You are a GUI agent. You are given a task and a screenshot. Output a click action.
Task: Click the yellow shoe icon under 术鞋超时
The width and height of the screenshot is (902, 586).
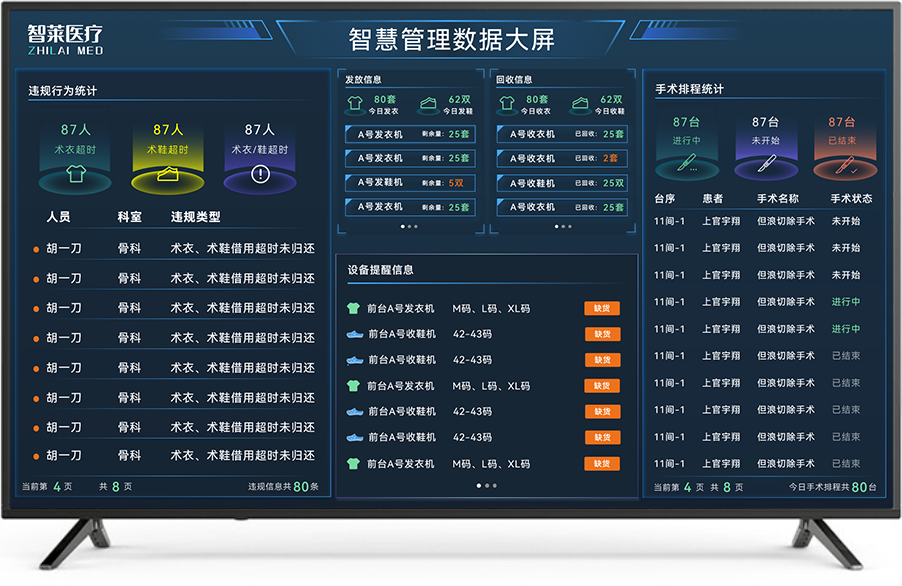168,175
